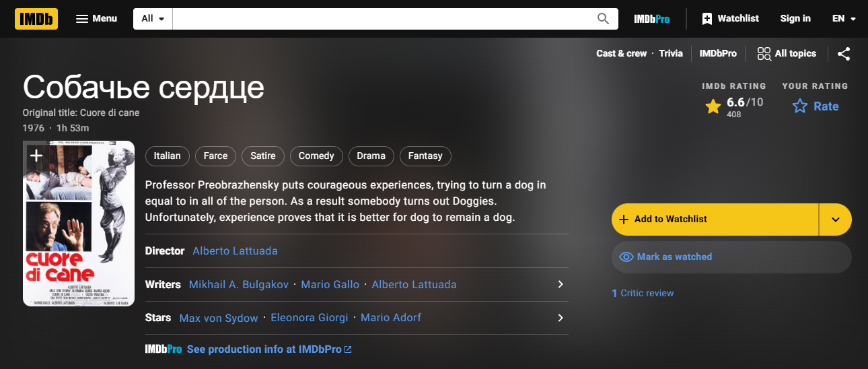Open the 1 Critic review link
This screenshot has height=369, width=868.
(643, 293)
